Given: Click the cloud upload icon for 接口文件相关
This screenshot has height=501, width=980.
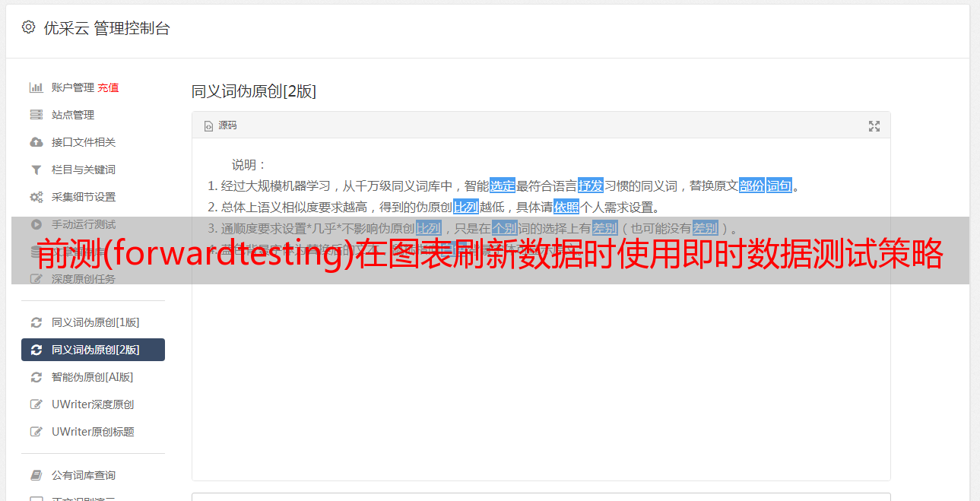Looking at the screenshot, I should [36, 142].
